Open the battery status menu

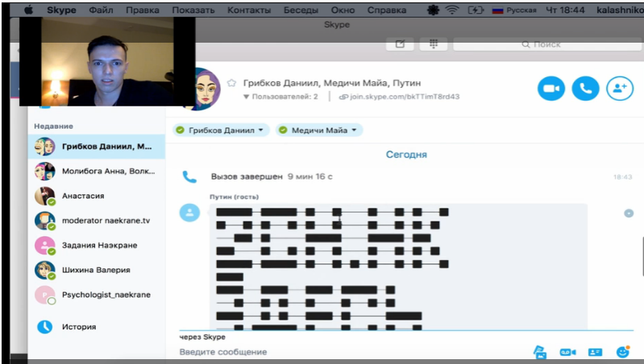pos(476,10)
